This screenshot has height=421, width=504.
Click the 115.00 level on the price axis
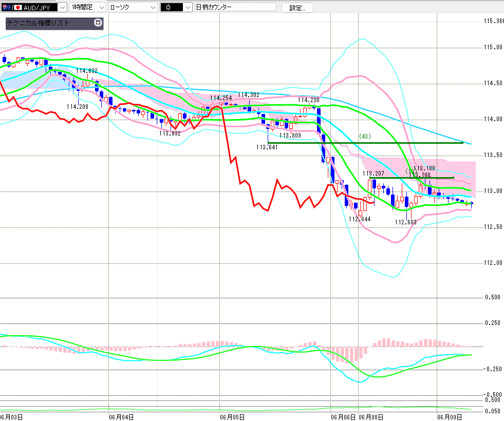pyautogui.click(x=493, y=47)
